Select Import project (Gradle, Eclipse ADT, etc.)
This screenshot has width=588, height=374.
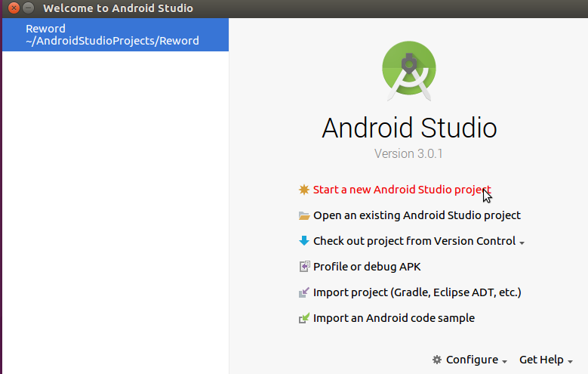[x=417, y=292]
